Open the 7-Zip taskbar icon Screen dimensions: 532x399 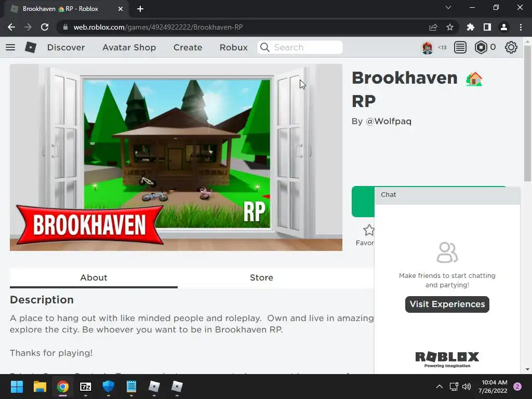(x=86, y=387)
